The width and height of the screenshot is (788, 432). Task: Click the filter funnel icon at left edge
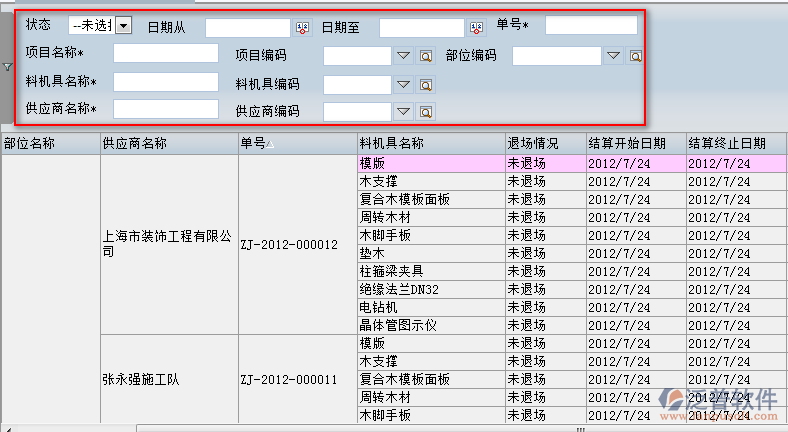pyautogui.click(x=8, y=68)
